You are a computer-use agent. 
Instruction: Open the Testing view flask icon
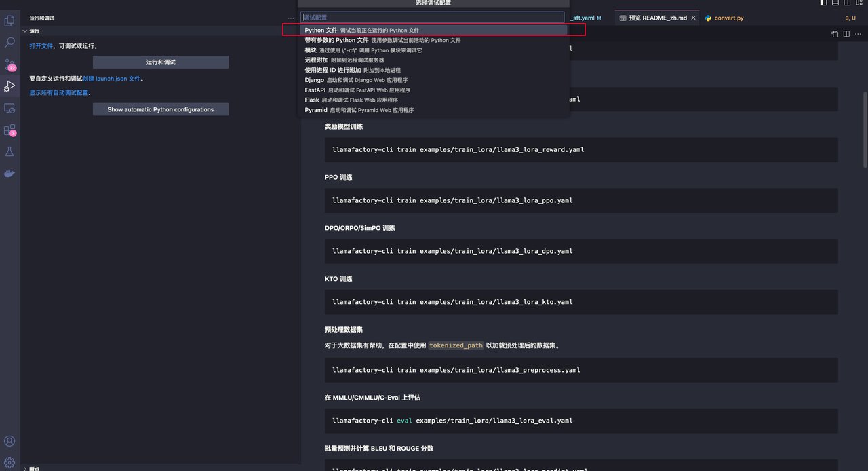click(9, 151)
